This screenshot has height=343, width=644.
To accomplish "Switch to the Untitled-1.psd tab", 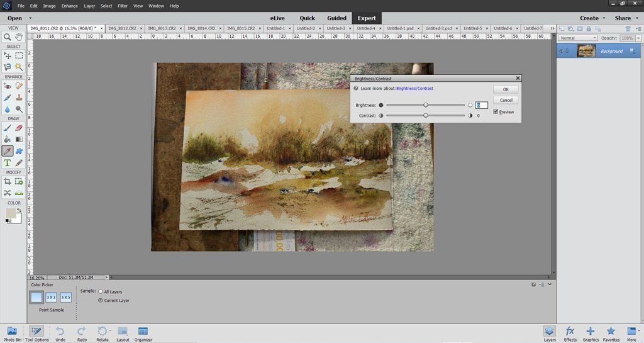I will 401,28.
